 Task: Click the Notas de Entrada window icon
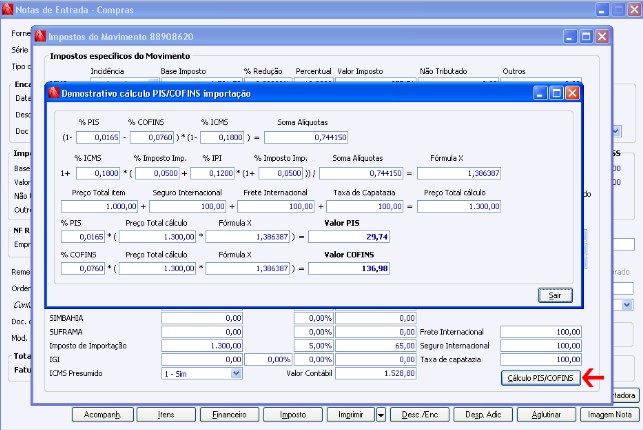(9, 9)
